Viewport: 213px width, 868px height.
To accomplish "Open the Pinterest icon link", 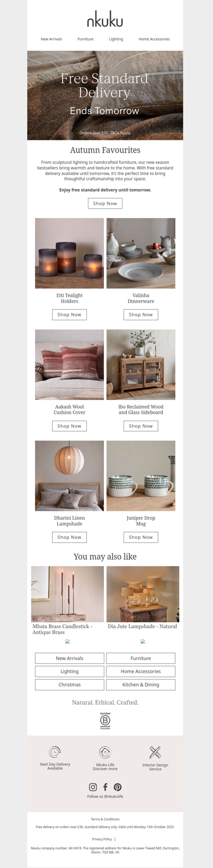I will pyautogui.click(x=118, y=787).
